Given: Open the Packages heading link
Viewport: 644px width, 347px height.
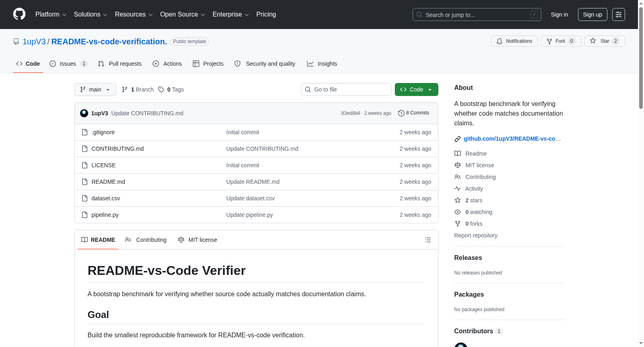Looking at the screenshot, I should coord(469,294).
